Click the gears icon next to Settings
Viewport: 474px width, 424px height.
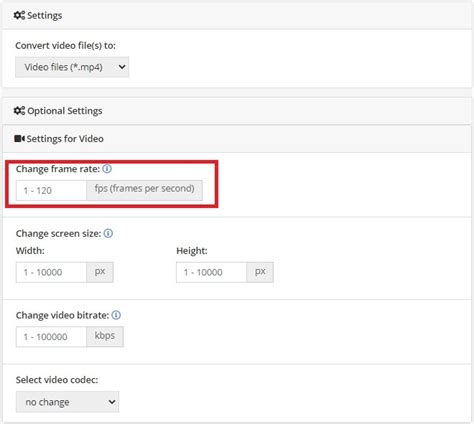coord(19,15)
